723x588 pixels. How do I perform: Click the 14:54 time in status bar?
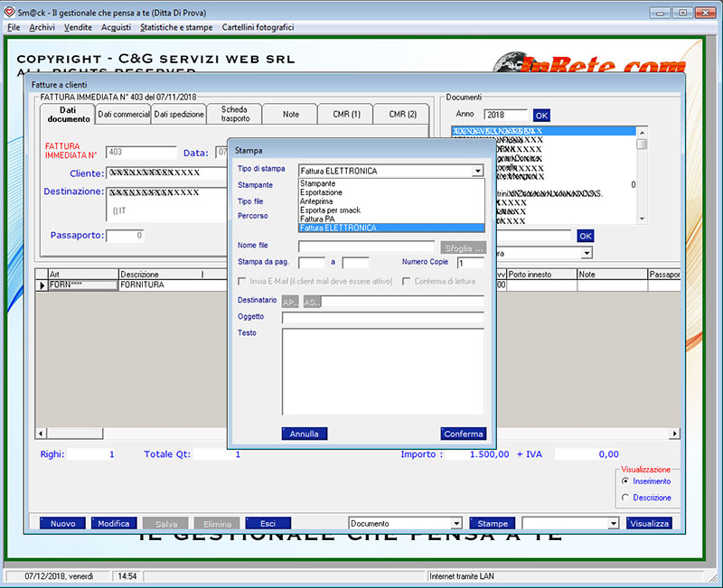tap(127, 576)
